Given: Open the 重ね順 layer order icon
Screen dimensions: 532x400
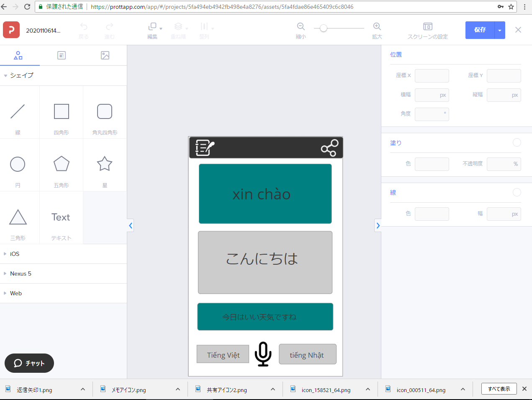Looking at the screenshot, I should [x=178, y=26].
